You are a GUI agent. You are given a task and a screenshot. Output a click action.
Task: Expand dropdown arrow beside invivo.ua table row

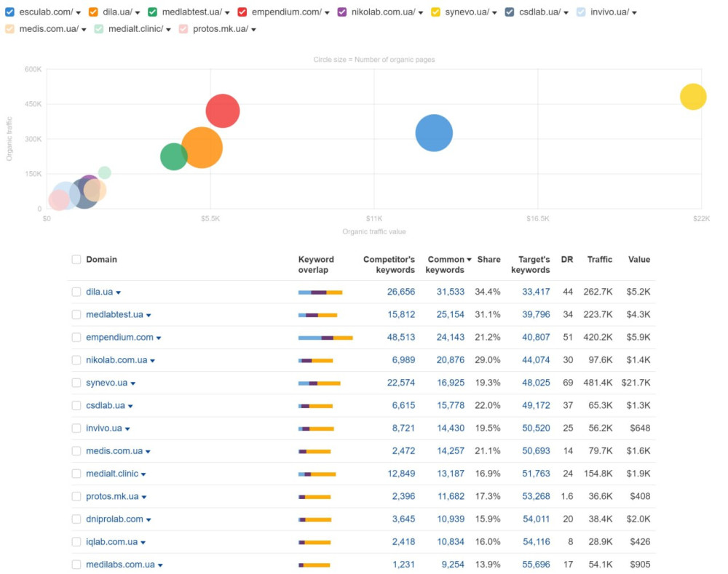point(127,429)
